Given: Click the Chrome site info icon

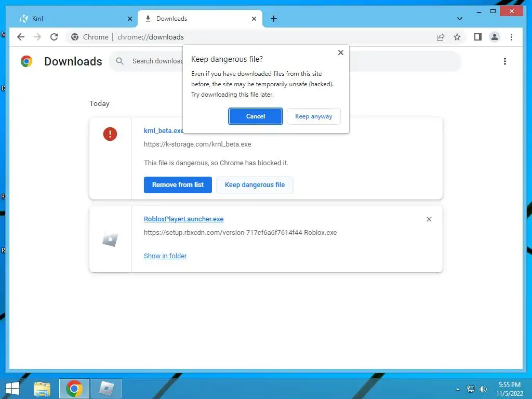Looking at the screenshot, I should (75, 37).
